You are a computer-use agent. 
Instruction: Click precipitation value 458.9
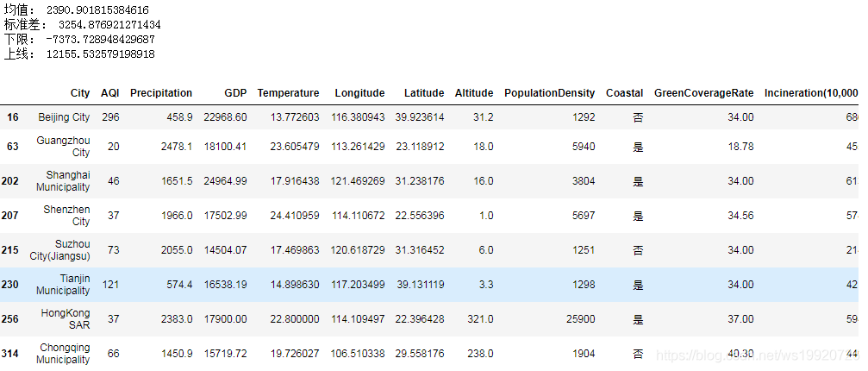[x=179, y=117]
